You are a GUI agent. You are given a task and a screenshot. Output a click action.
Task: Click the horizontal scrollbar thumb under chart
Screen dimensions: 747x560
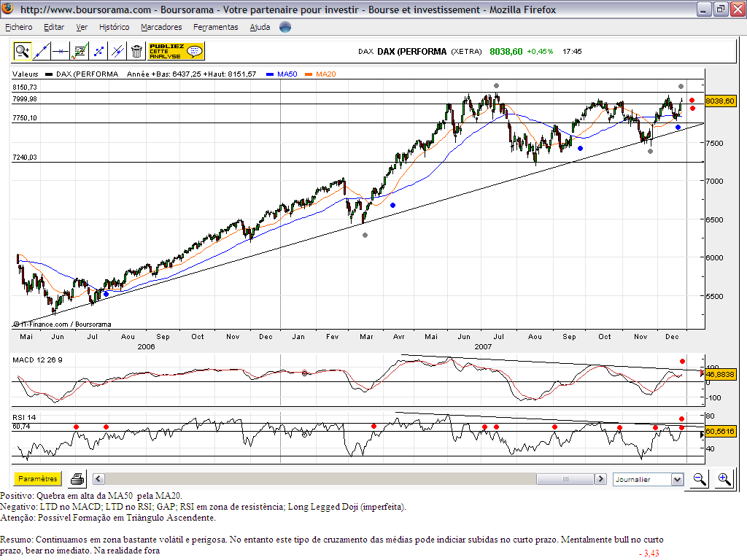click(x=565, y=478)
